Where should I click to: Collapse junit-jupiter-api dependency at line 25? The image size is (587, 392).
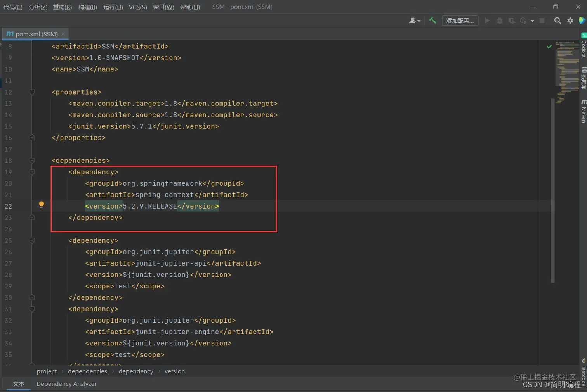pos(32,240)
